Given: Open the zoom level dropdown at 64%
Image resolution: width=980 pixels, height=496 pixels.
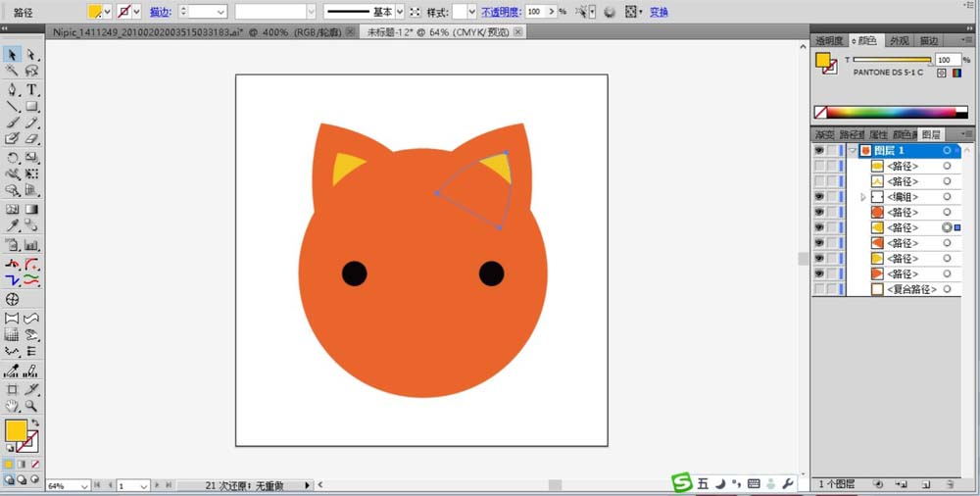Looking at the screenshot, I should pos(83,486).
